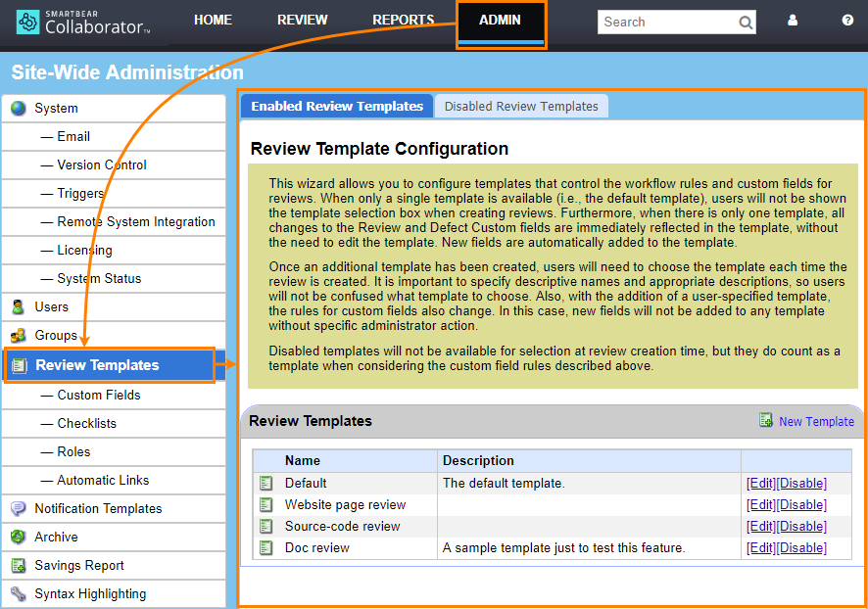Click the Savings Report icon
Screen dimensions: 868x609
tap(18, 565)
